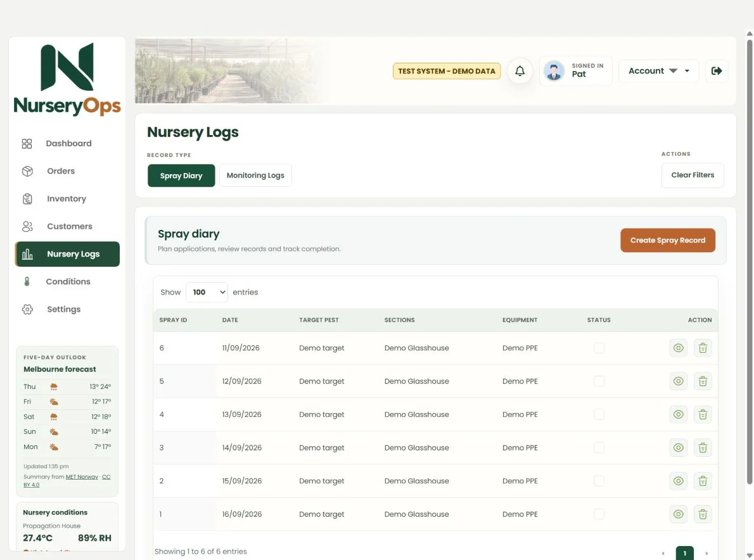Open the Show entries dropdown
The height and width of the screenshot is (560, 754).
(207, 292)
